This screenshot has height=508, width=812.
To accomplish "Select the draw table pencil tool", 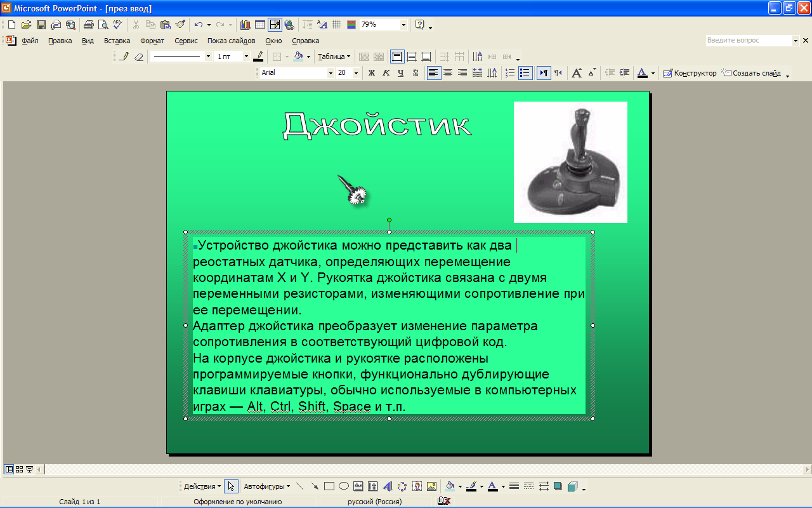I will click(124, 57).
